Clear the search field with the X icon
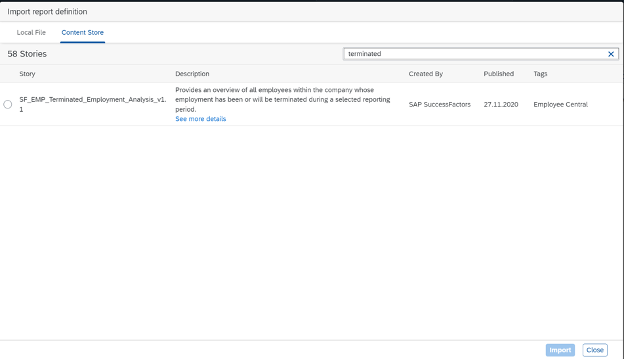The image size is (624, 360). pyautogui.click(x=611, y=54)
